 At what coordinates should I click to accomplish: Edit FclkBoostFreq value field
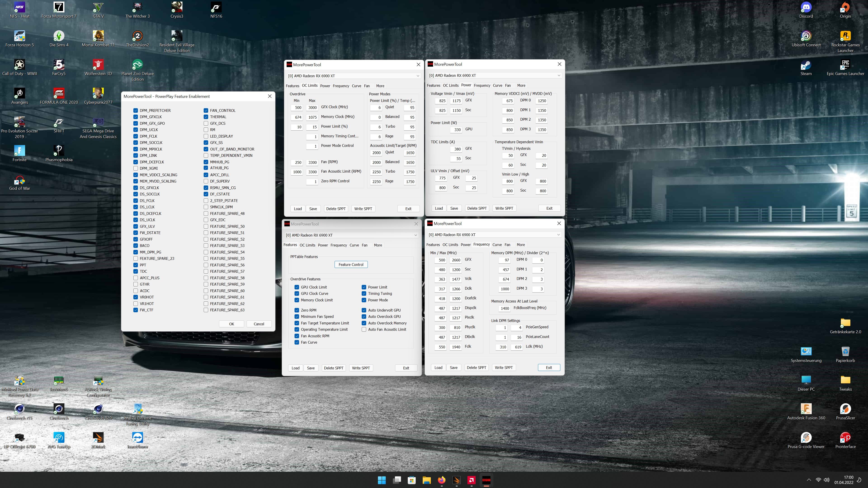[504, 308]
